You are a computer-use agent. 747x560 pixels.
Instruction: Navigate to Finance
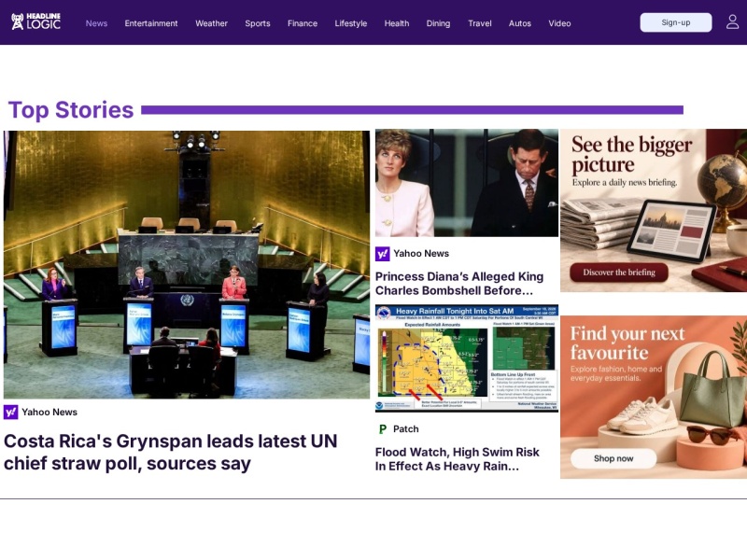coord(303,23)
